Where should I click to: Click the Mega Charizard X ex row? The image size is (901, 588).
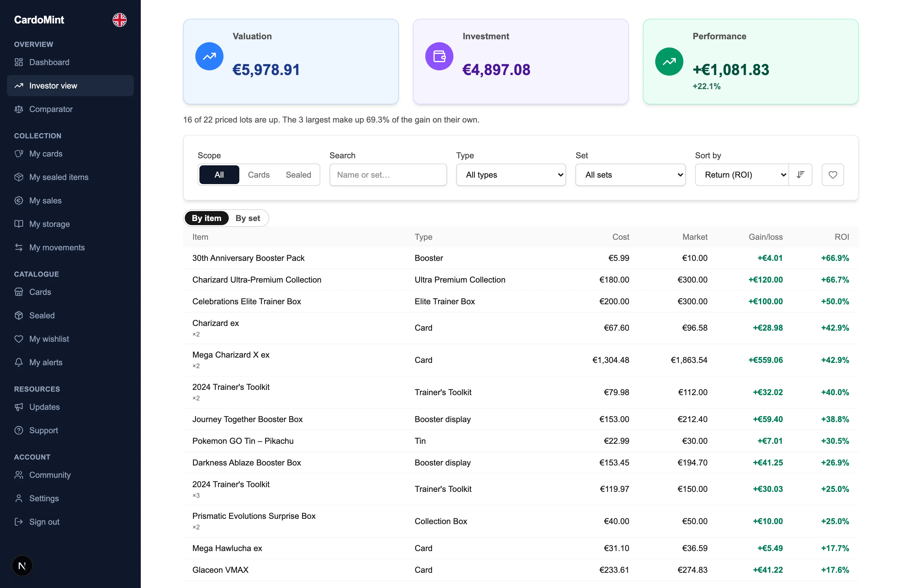click(521, 360)
